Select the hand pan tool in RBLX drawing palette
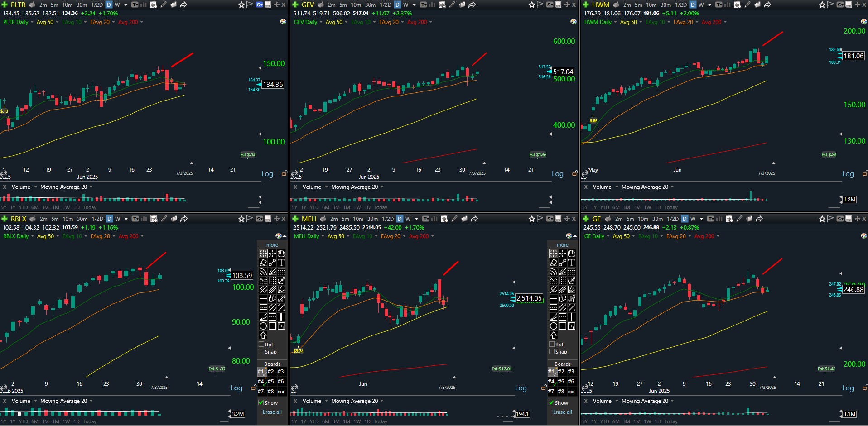The image size is (868, 426). [x=281, y=254]
